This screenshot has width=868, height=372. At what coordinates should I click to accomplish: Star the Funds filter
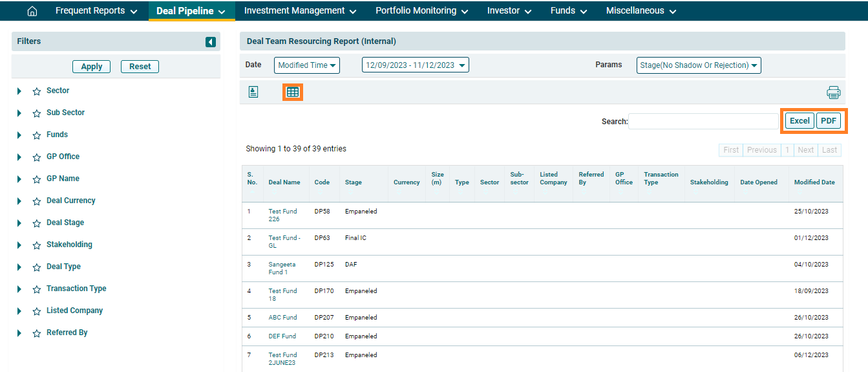point(37,135)
